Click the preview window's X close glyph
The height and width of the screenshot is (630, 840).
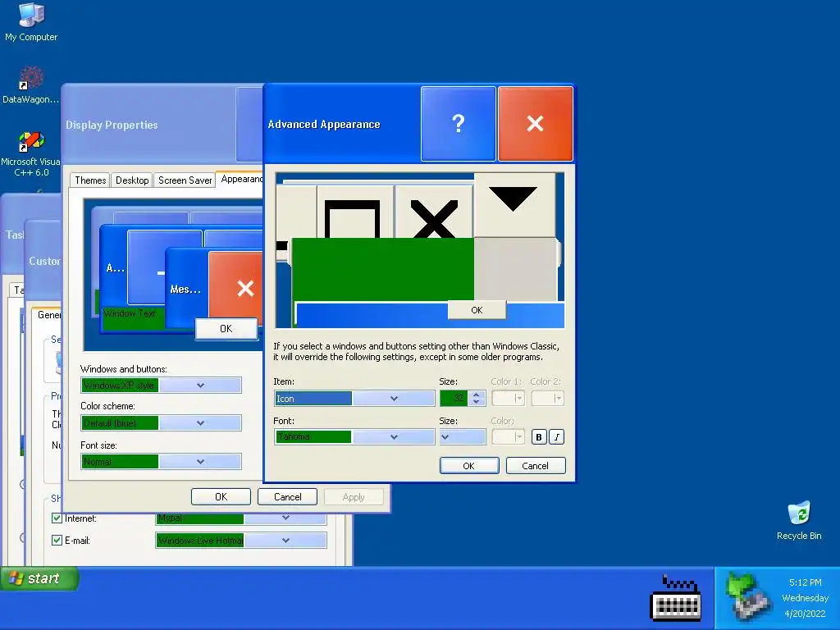coord(434,218)
